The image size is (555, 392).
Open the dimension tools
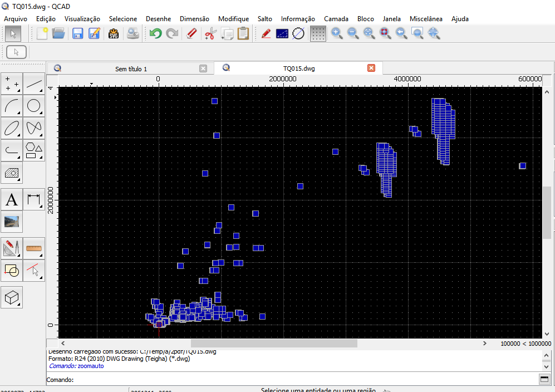point(34,199)
